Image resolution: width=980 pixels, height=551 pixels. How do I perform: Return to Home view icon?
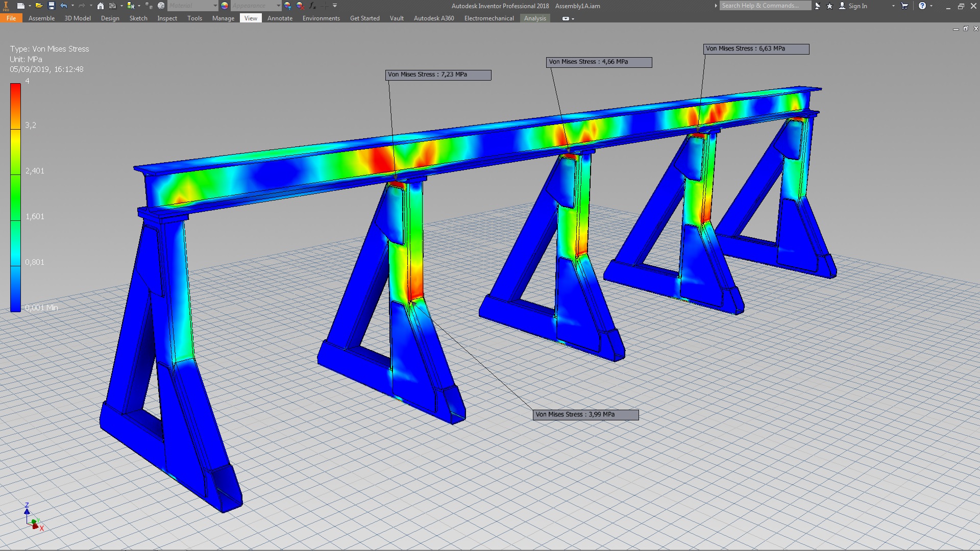pyautogui.click(x=101, y=6)
